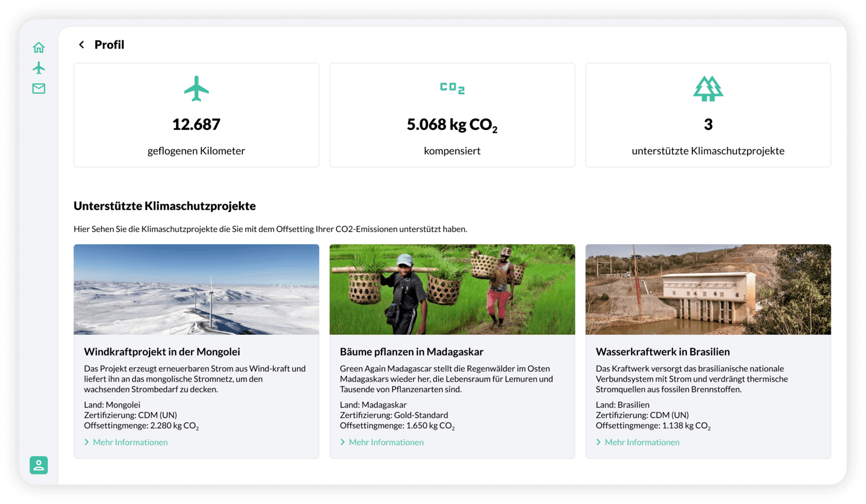Open Mehr Informationen link under Wasserkraftwerk
The width and height of the screenshot is (866, 504).
pyautogui.click(x=642, y=442)
